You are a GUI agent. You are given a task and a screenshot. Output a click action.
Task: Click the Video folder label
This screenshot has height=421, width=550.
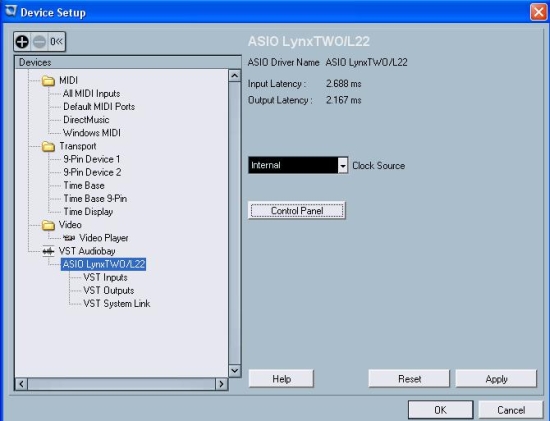70,225
